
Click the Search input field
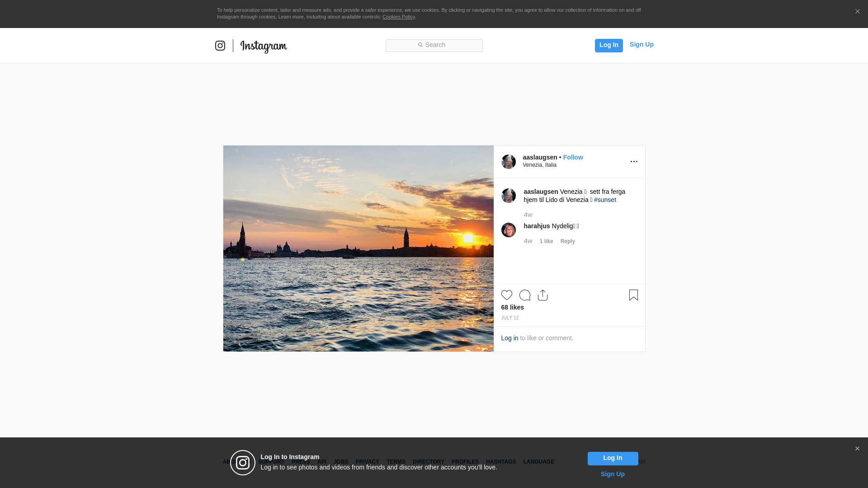tap(434, 46)
